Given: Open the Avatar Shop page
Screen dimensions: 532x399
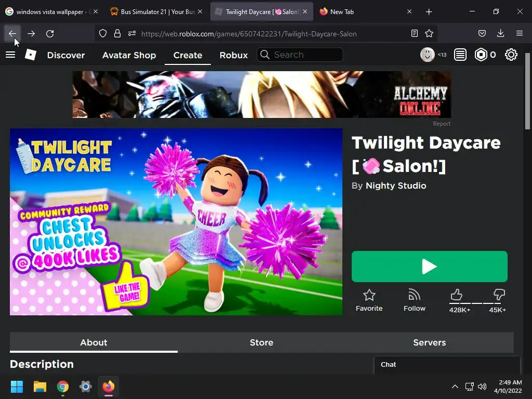Looking at the screenshot, I should coord(129,55).
